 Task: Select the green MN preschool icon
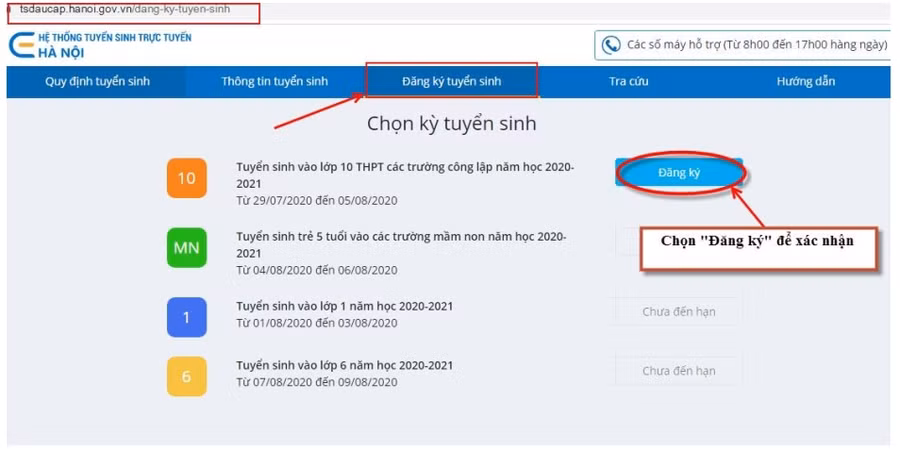pos(187,248)
